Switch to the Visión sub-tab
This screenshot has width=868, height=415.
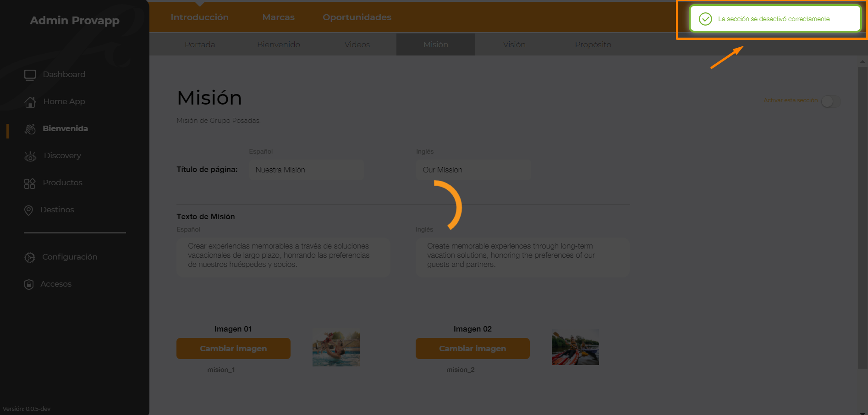514,44
